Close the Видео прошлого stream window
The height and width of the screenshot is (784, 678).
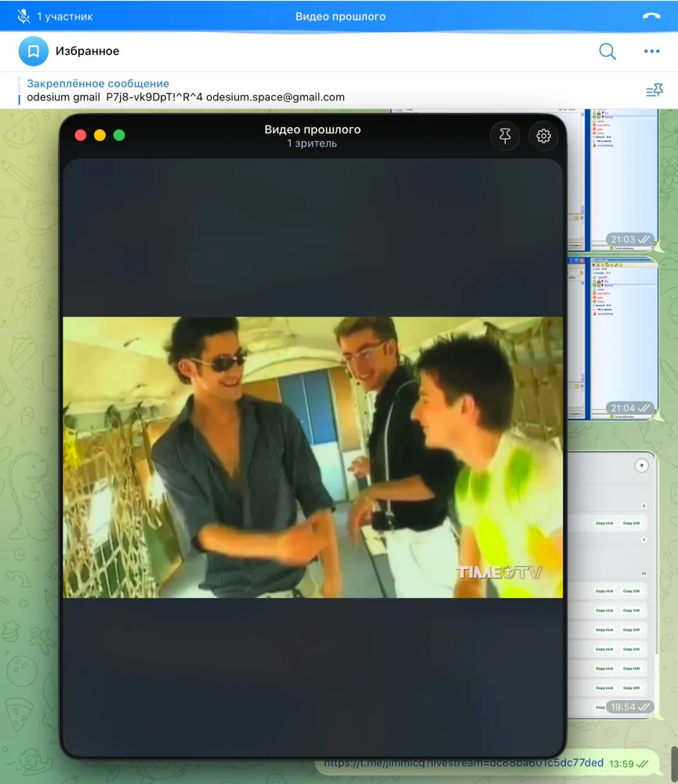click(81, 135)
